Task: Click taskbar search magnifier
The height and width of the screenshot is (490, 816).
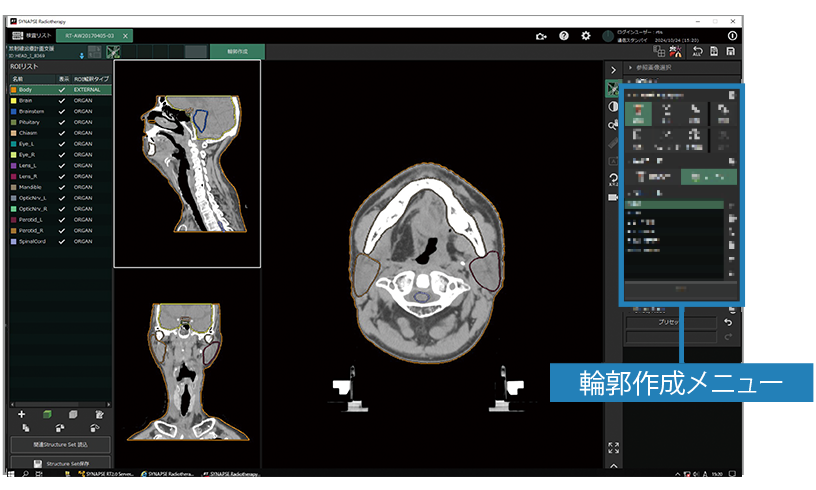Action: pos(25,474)
